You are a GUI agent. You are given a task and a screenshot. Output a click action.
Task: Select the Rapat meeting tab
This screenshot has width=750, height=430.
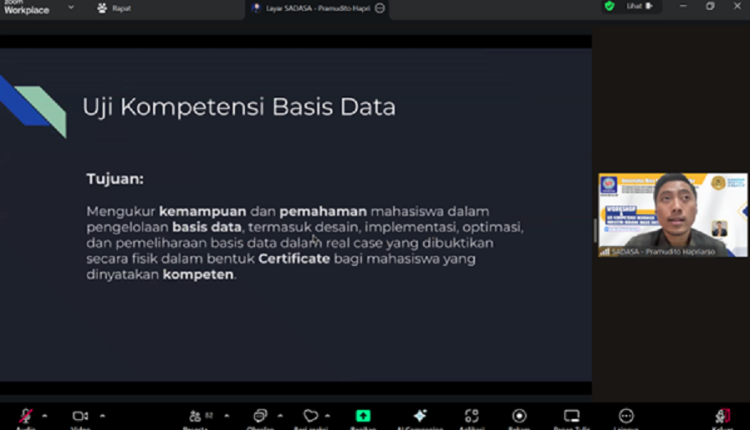click(x=114, y=8)
